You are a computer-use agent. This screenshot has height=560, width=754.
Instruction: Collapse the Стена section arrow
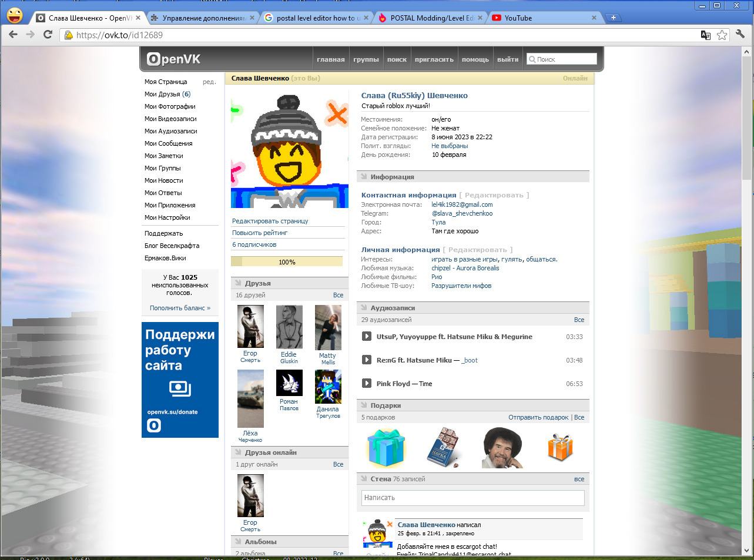(x=364, y=479)
